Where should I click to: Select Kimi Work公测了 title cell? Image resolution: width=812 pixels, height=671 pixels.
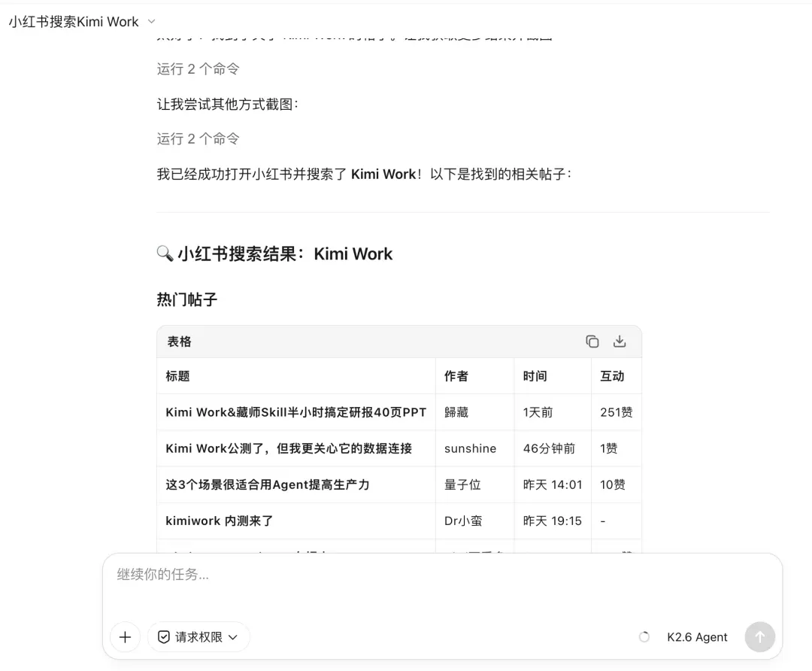click(x=295, y=449)
